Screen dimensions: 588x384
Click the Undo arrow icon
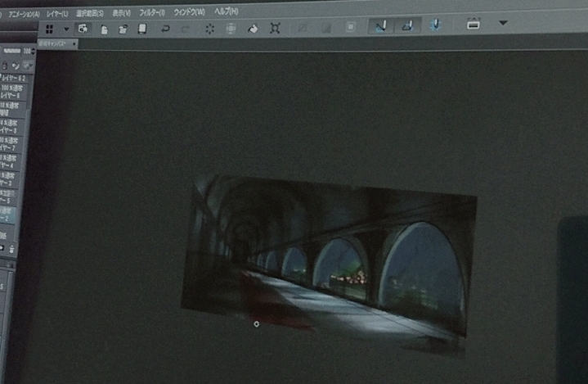click(x=165, y=29)
